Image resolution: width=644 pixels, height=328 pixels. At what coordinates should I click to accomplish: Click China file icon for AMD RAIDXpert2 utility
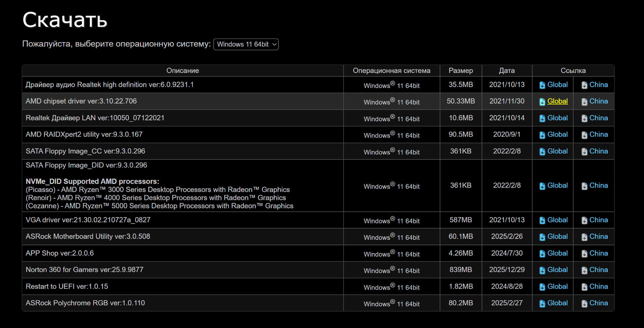[584, 135]
